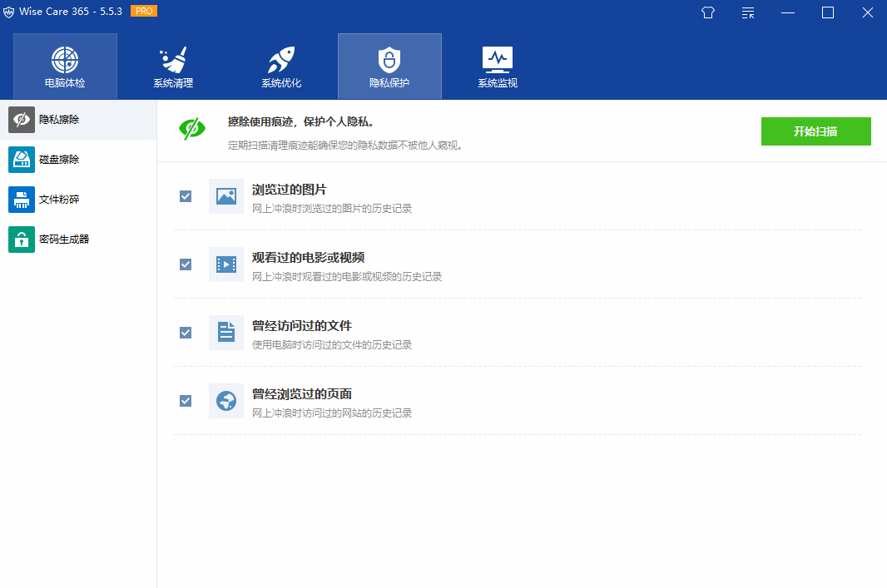The width and height of the screenshot is (887, 588).
Task: Open the title bar menu list icon
Action: 748,12
